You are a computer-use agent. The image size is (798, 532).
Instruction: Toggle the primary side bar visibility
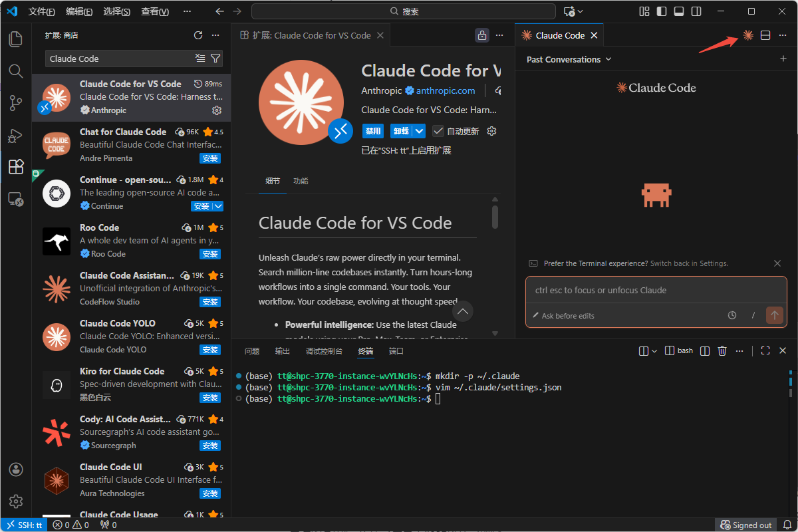[x=661, y=11]
